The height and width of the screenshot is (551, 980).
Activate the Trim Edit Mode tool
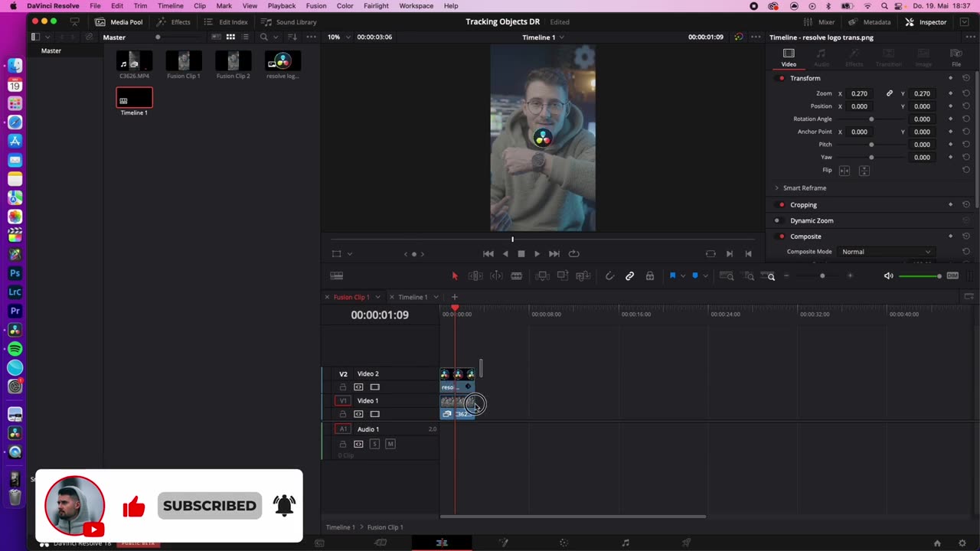[475, 276]
